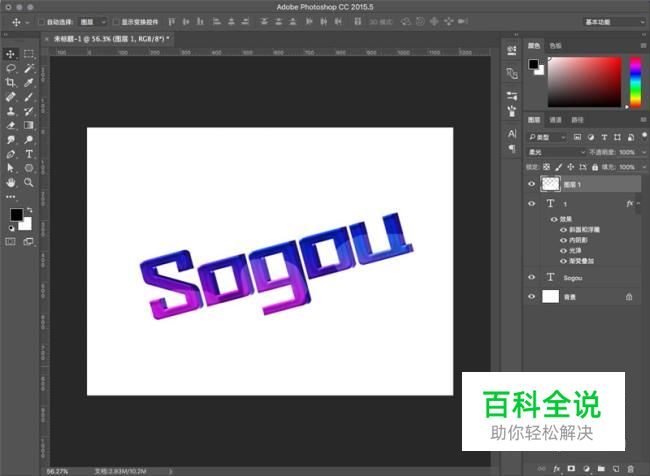Select the Pen tool

10,154
